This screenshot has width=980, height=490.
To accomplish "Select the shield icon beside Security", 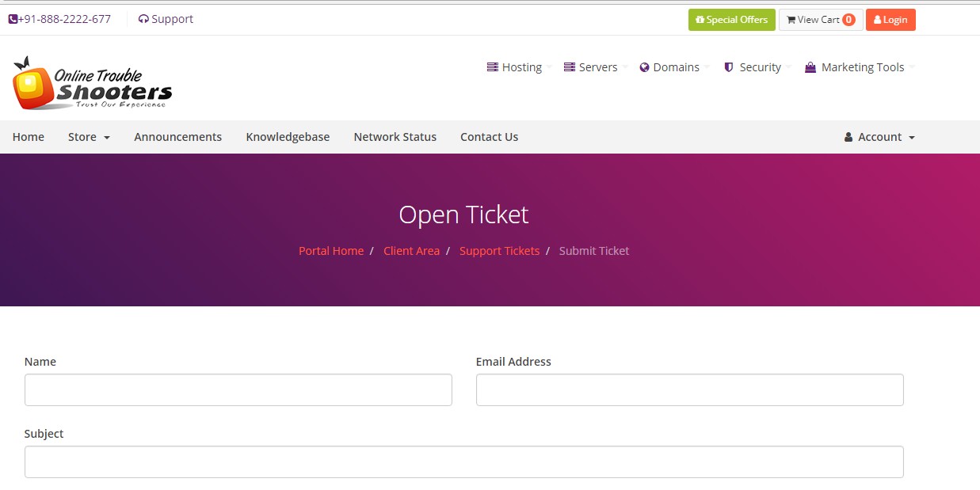I will (728, 67).
